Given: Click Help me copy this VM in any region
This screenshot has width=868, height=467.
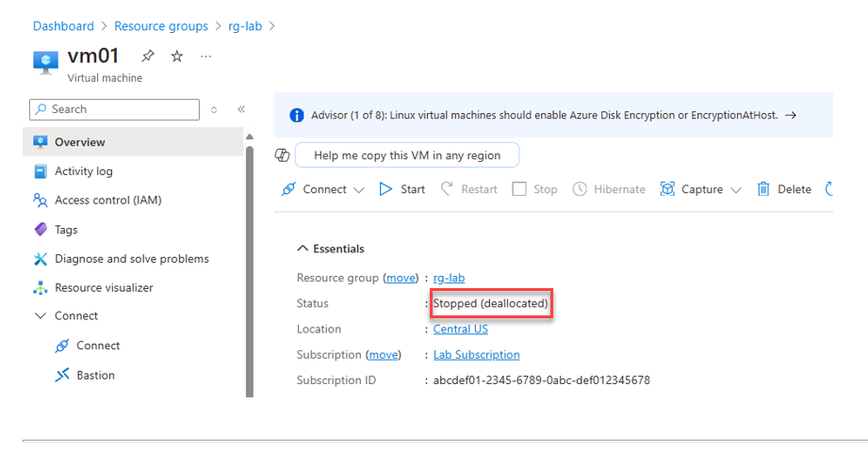Looking at the screenshot, I should click(407, 155).
